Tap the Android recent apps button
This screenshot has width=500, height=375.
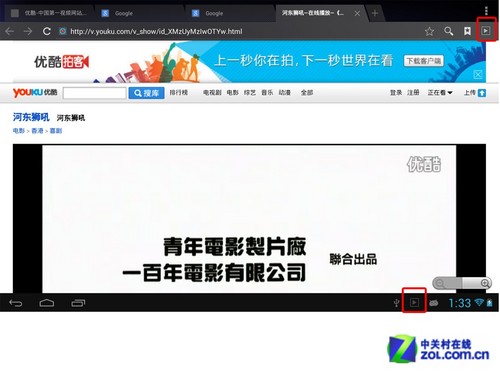pyautogui.click(x=78, y=303)
